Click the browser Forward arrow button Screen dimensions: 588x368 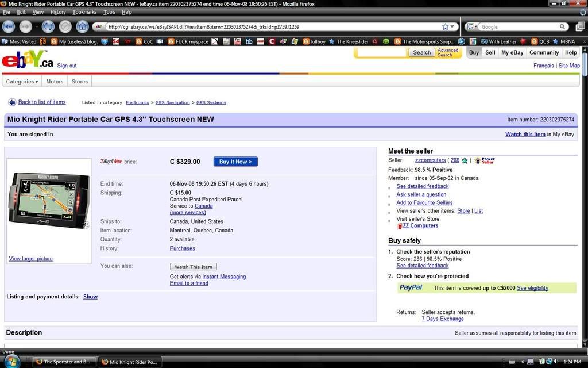(x=25, y=26)
